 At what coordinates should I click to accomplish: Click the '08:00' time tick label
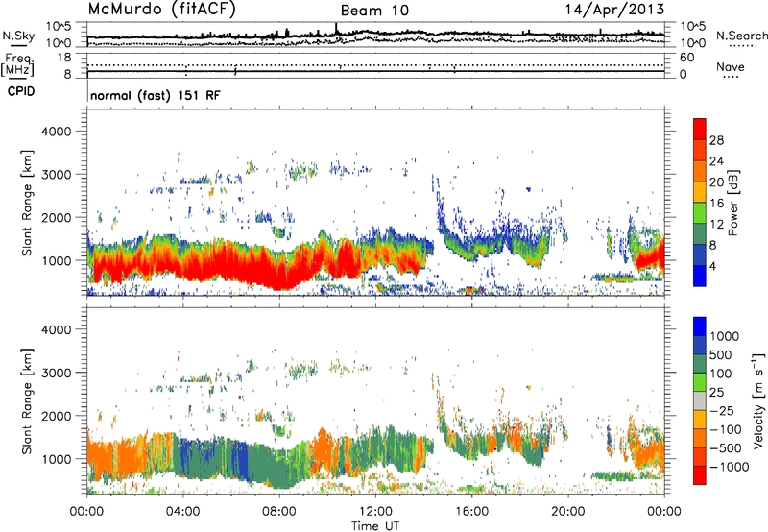click(279, 512)
